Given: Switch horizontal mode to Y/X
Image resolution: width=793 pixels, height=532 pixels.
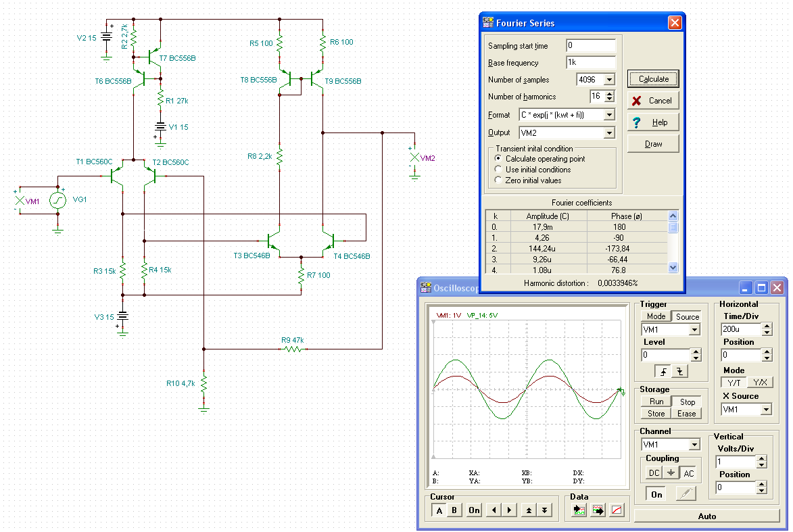Looking at the screenshot, I should [x=759, y=383].
